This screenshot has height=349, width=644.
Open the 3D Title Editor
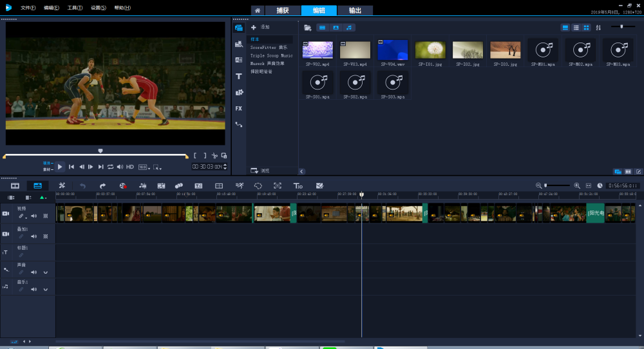[298, 185]
